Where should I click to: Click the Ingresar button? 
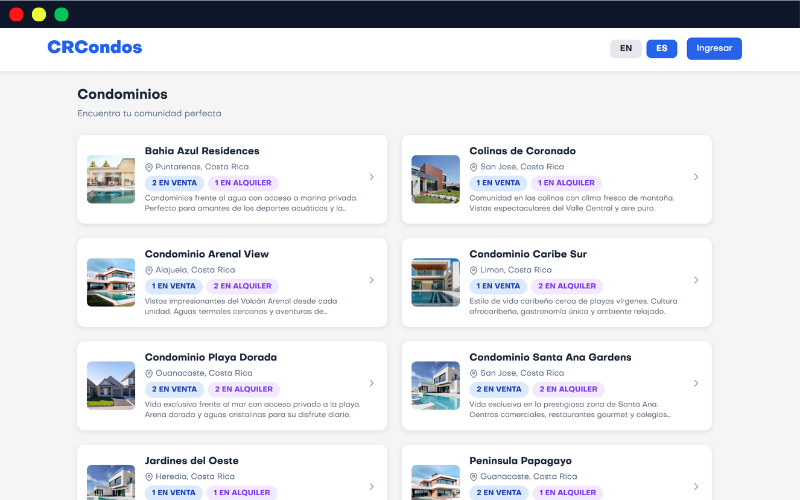(x=714, y=48)
